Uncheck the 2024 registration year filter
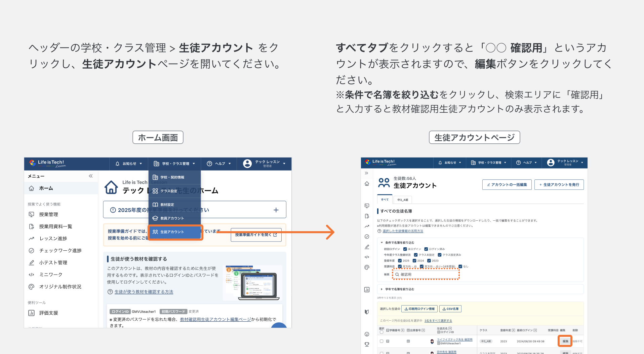This screenshot has height=354, width=644. coord(415,261)
